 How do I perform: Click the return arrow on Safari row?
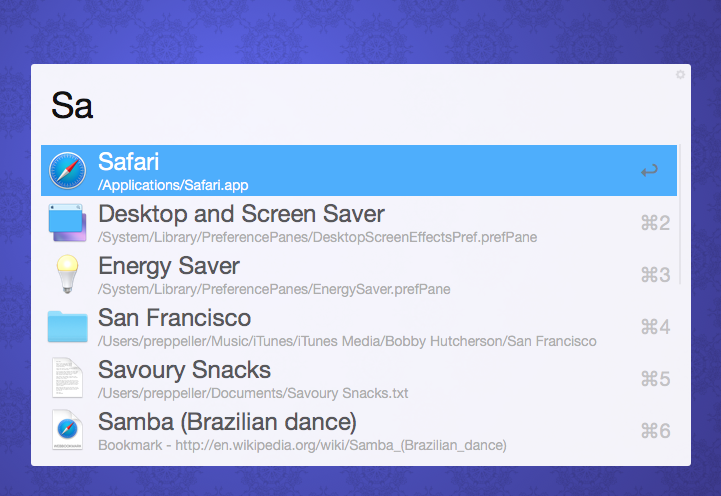(x=649, y=171)
